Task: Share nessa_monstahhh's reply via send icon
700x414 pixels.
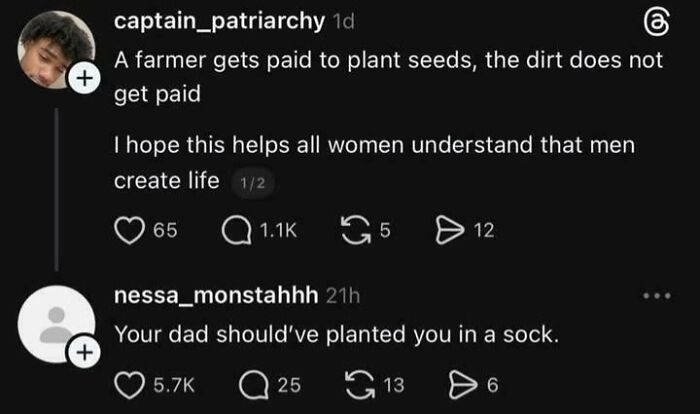Action: pos(463,383)
